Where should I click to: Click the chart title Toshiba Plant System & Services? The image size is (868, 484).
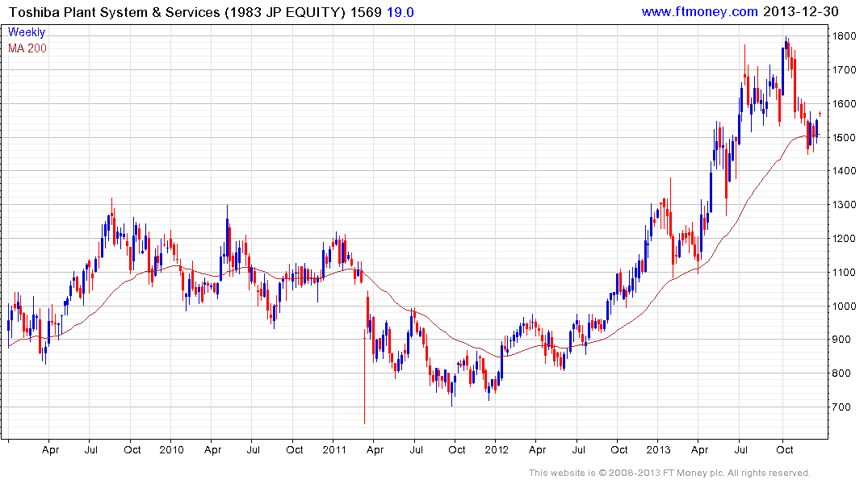(x=115, y=12)
